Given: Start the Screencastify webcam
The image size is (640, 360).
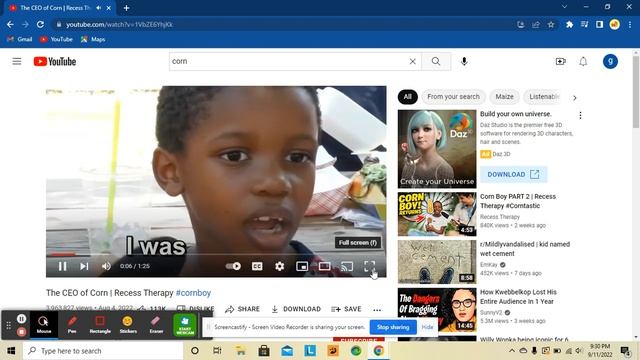Looking at the screenshot, I should [x=185, y=324].
